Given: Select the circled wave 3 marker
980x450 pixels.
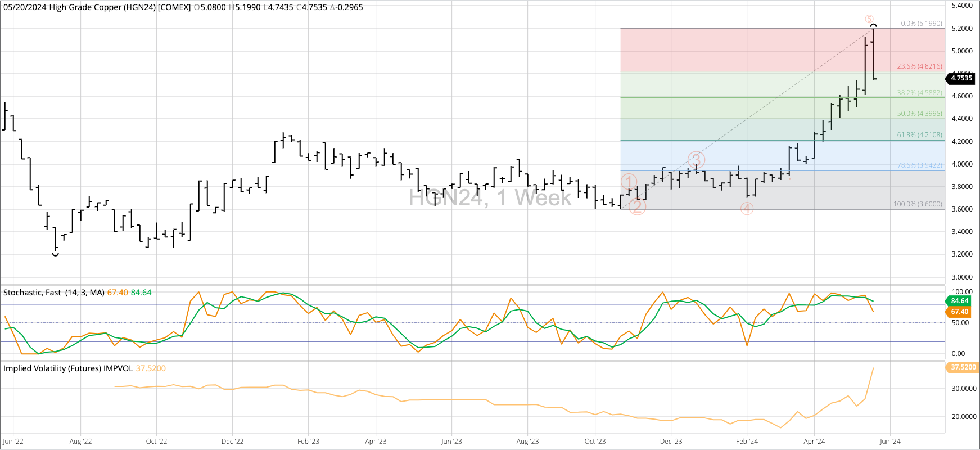Looking at the screenshot, I should pos(696,159).
